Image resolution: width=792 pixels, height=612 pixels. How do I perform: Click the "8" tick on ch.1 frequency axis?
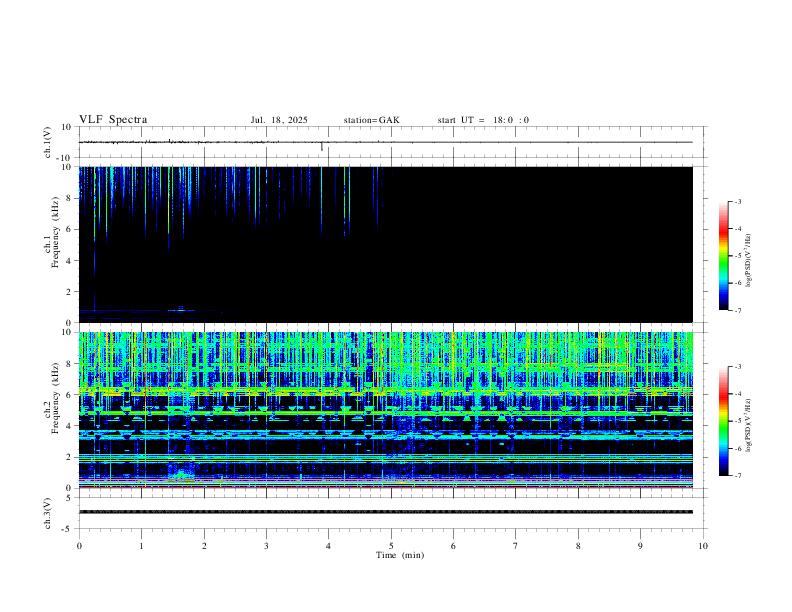[70, 198]
